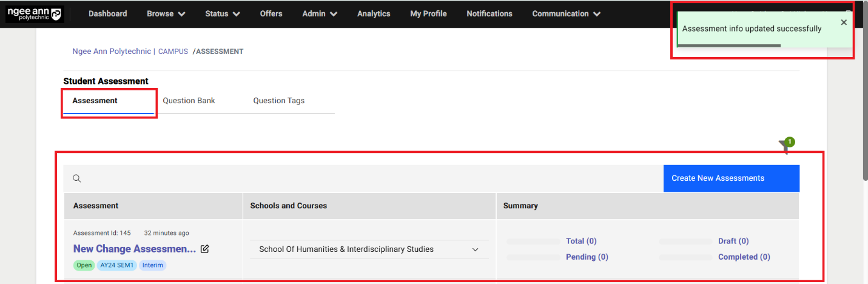868x284 pixels.
Task: Open the New Change Assessment link
Action: pos(134,249)
